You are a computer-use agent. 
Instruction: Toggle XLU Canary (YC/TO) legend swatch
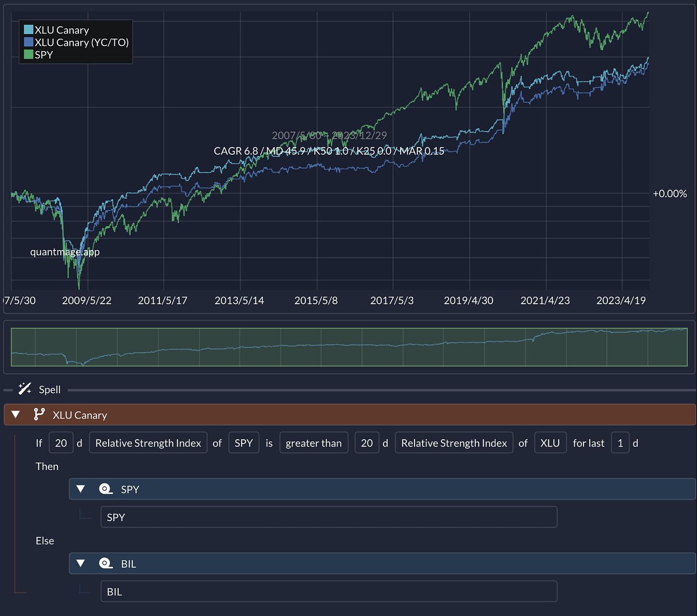(x=29, y=42)
